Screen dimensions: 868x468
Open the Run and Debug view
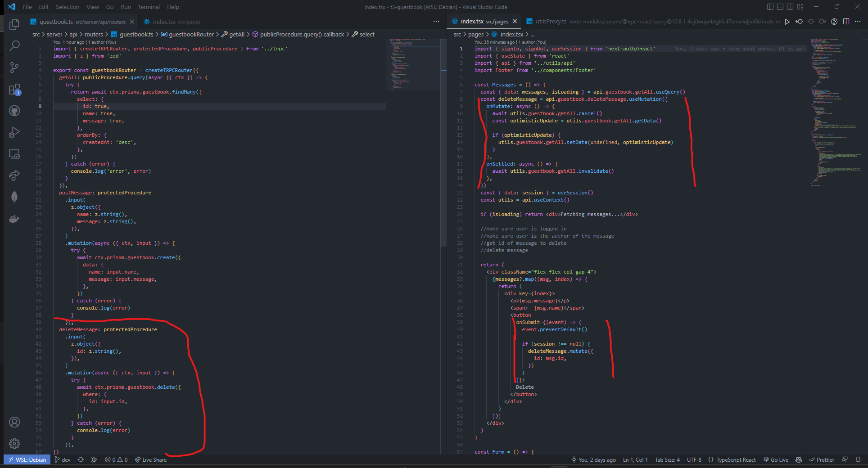(14, 132)
